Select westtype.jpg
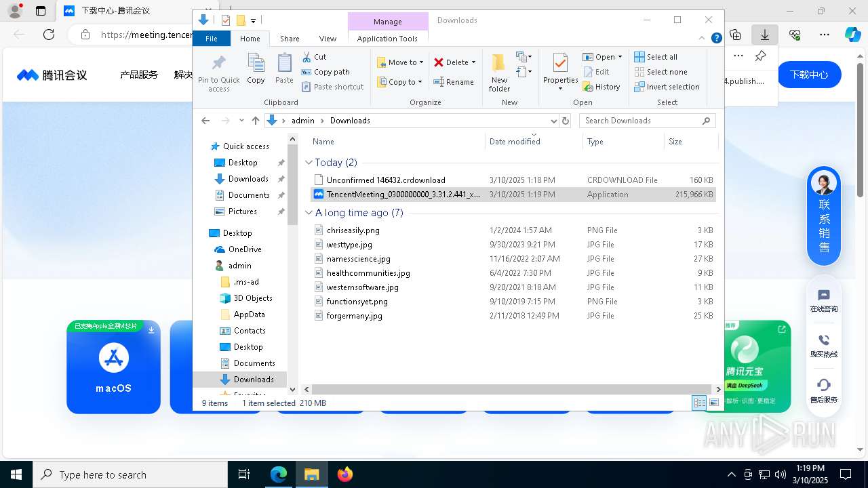868x488 pixels. point(513,245)
